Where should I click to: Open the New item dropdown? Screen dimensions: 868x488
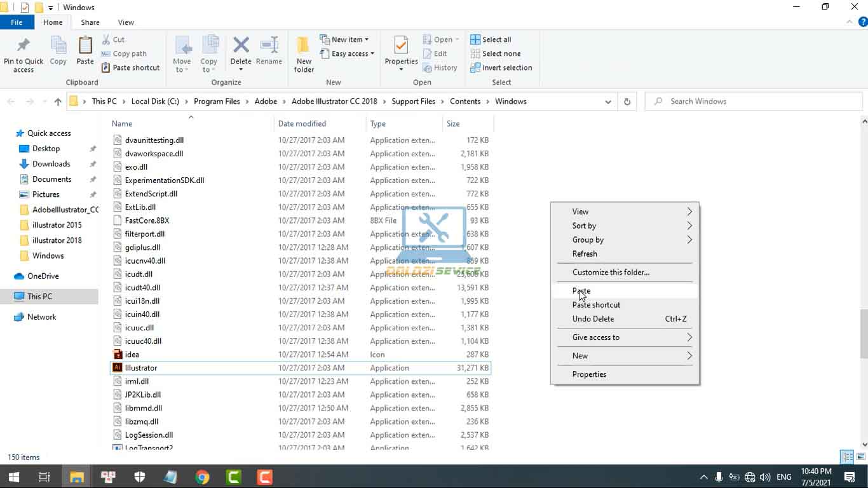[x=344, y=39]
